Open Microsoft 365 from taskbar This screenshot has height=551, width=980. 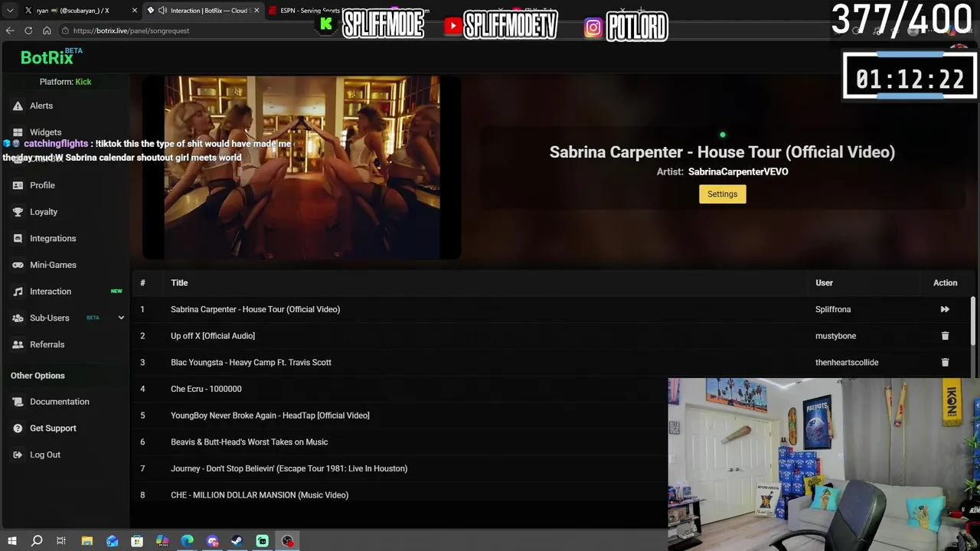(162, 541)
